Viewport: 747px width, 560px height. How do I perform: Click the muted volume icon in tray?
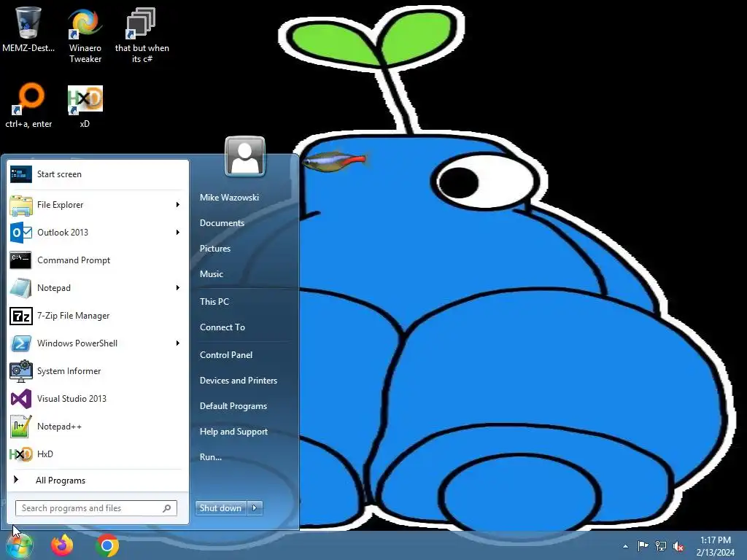pyautogui.click(x=678, y=546)
